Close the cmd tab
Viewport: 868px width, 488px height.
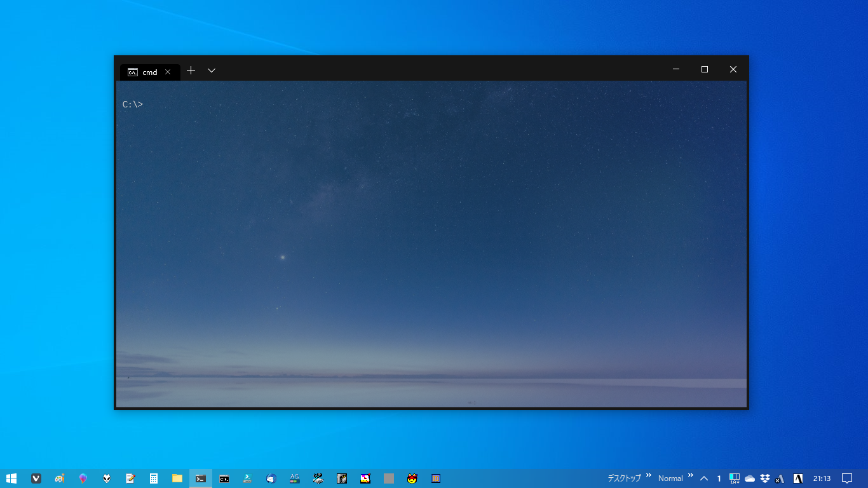[168, 72]
